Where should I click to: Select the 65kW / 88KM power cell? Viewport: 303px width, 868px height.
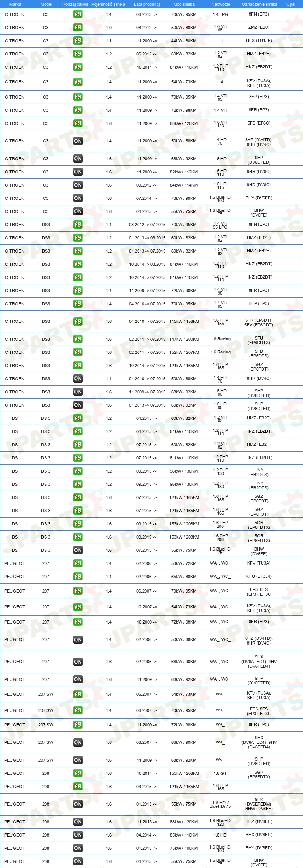point(184,577)
